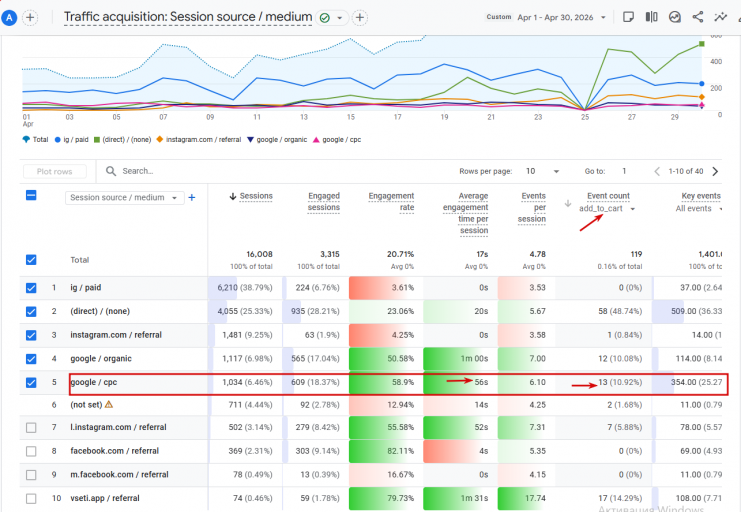The image size is (741, 512).
Task: Open the date range Apr 1 - Apr 30 picker
Action: pos(561,17)
